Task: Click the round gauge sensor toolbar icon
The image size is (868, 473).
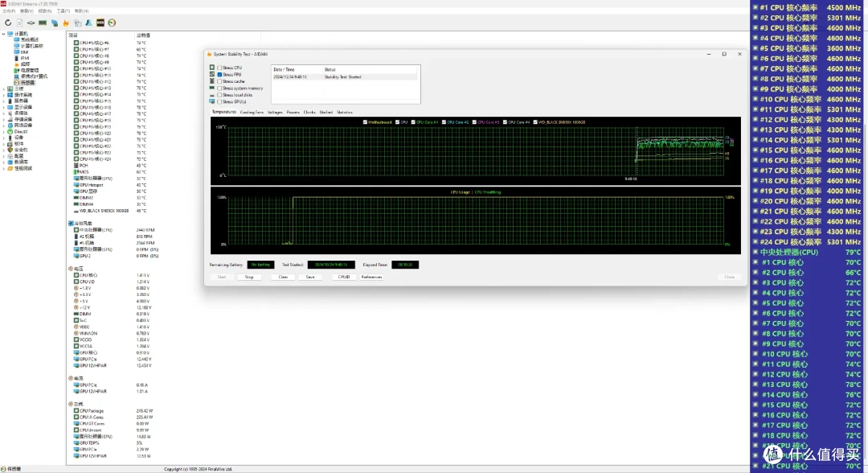Action: [112, 23]
